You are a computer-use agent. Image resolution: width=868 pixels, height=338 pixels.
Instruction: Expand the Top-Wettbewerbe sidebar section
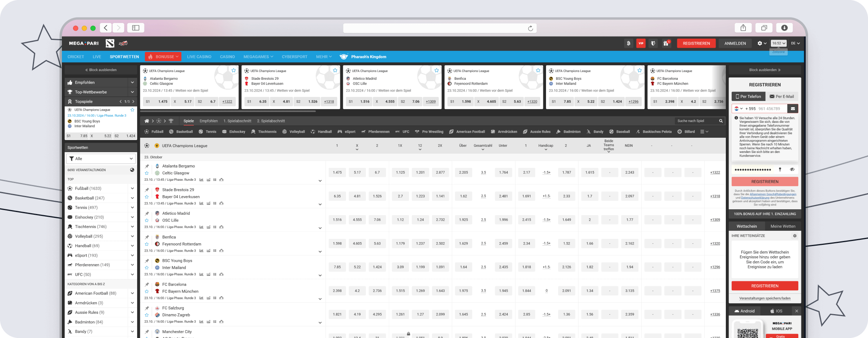point(132,92)
